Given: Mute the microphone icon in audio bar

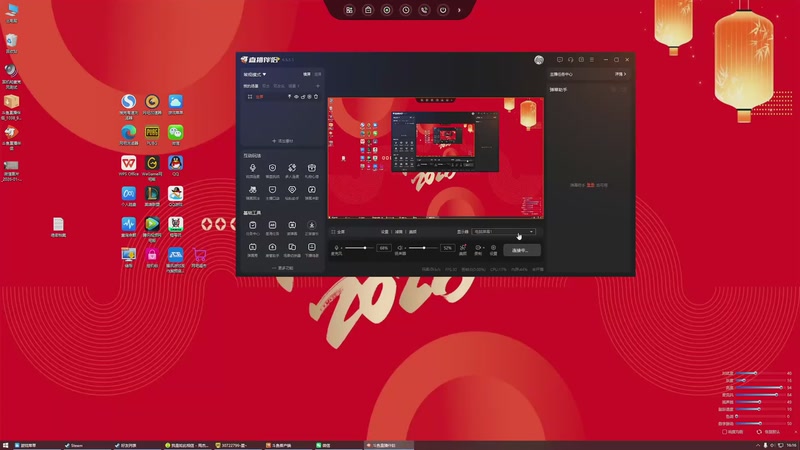Looking at the screenshot, I should [336, 248].
